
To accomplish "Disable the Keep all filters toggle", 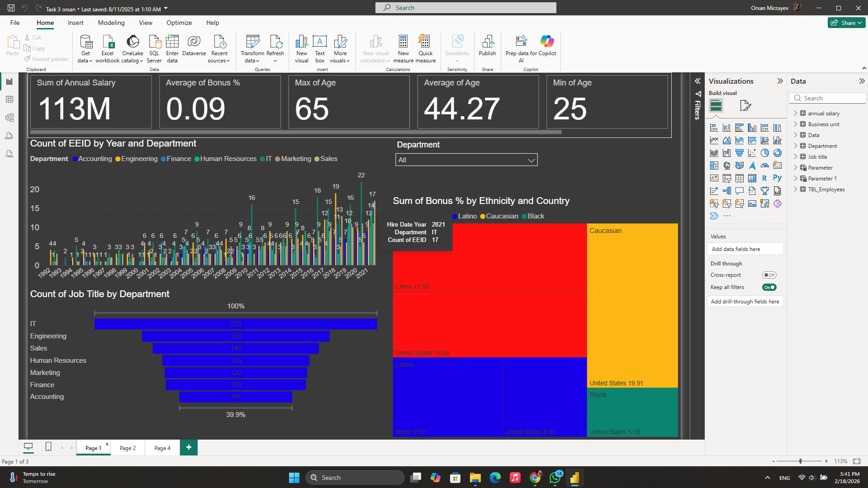I will (x=769, y=287).
